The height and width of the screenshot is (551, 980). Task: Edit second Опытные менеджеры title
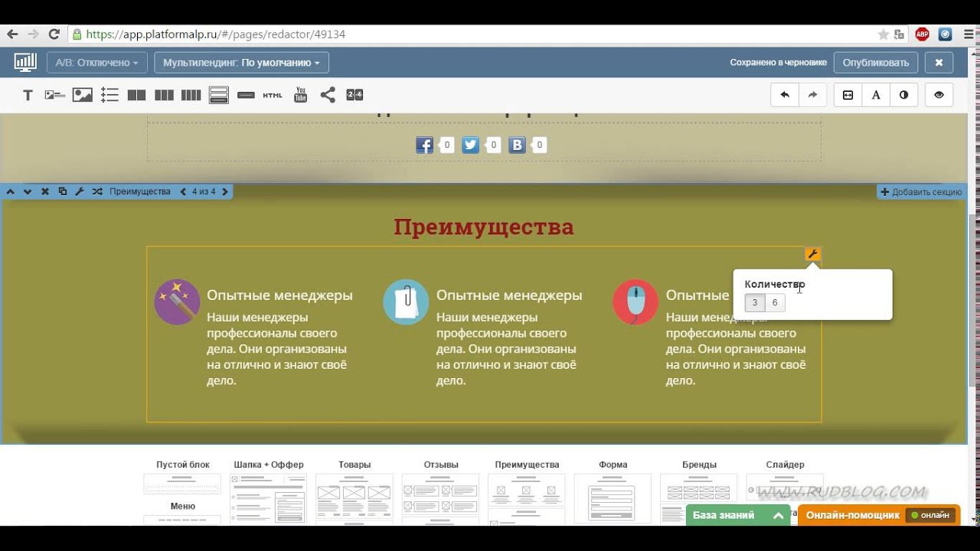pos(509,295)
